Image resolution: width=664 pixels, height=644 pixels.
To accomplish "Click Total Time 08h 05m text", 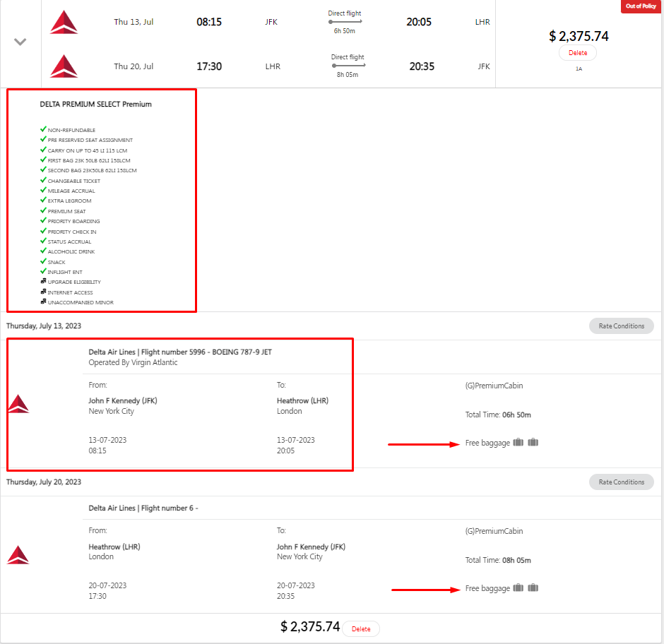I will point(498,560).
